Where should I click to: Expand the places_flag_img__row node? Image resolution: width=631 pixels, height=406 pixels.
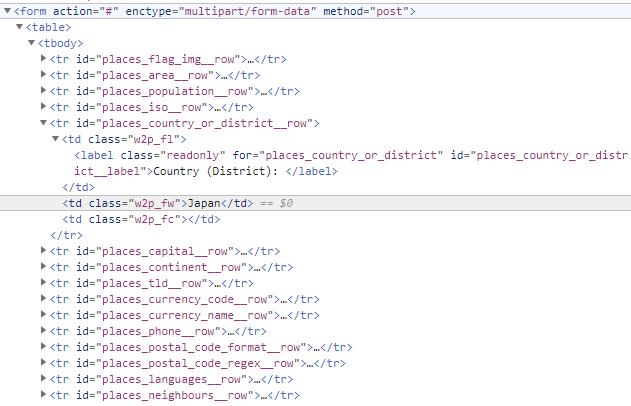43,59
